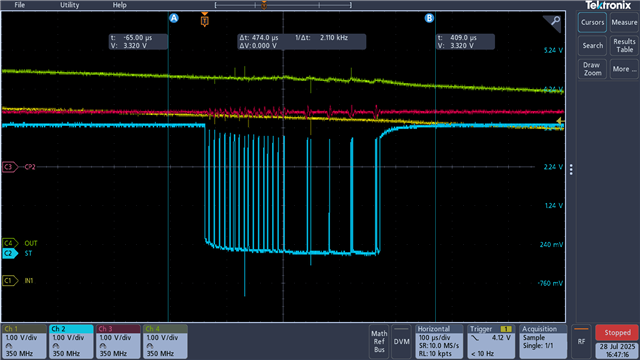Click the -760 mV scale label

[551, 283]
